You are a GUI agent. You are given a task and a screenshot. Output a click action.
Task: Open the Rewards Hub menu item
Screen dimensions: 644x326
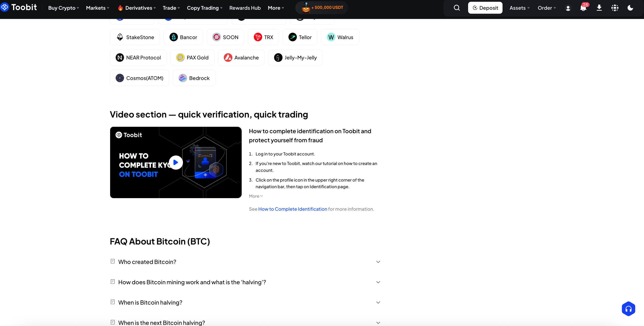pos(245,8)
